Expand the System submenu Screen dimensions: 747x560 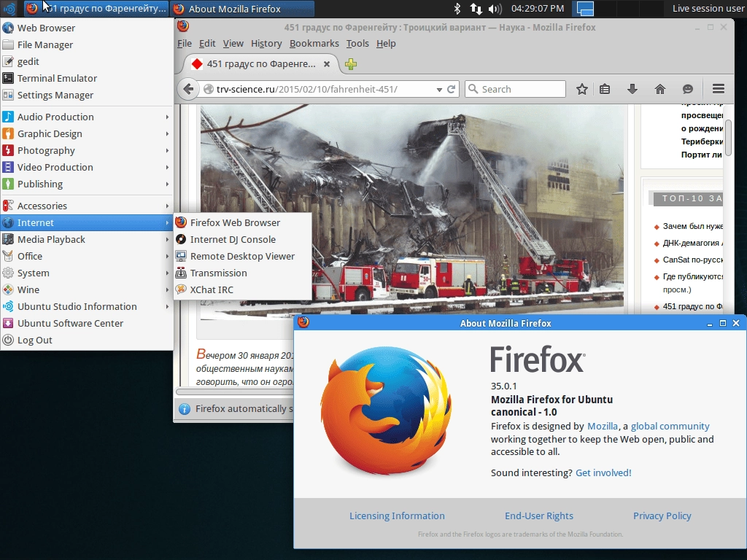coord(87,273)
